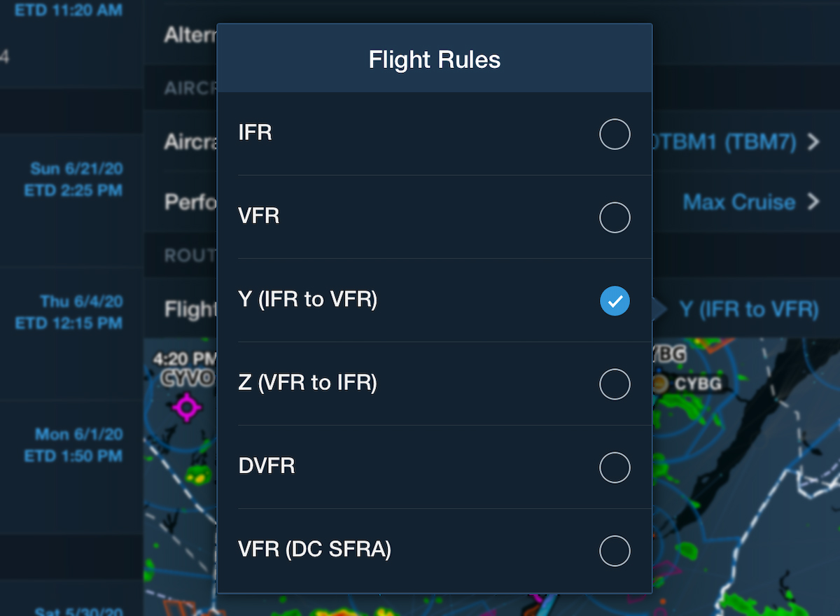The height and width of the screenshot is (616, 840).
Task: Select Z (VFR to IFR) radio circle
Action: (615, 384)
